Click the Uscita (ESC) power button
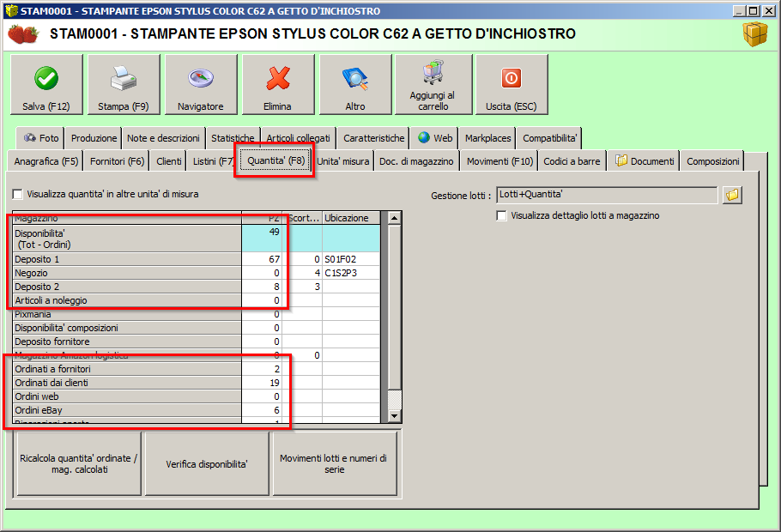The width and height of the screenshot is (781, 532). coord(512,85)
